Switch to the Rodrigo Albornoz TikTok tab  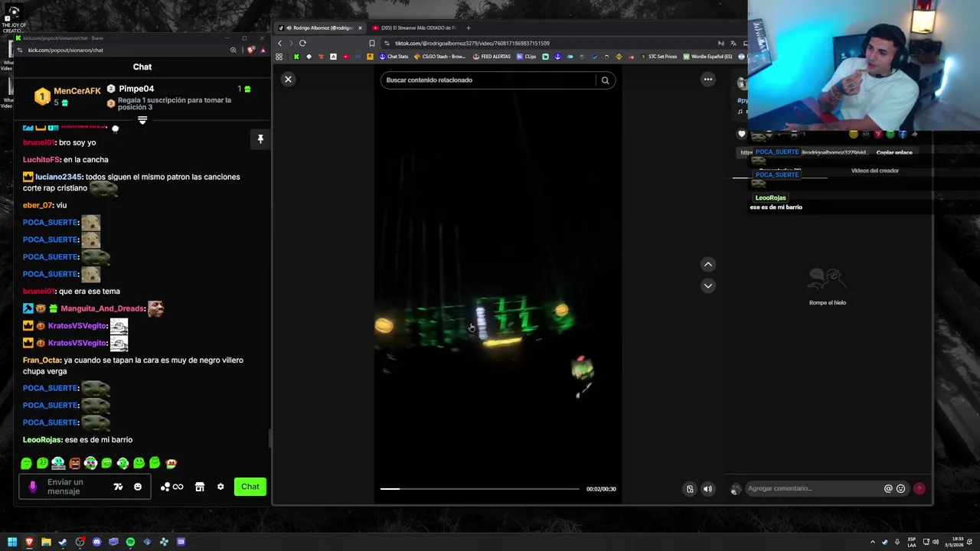click(x=319, y=28)
